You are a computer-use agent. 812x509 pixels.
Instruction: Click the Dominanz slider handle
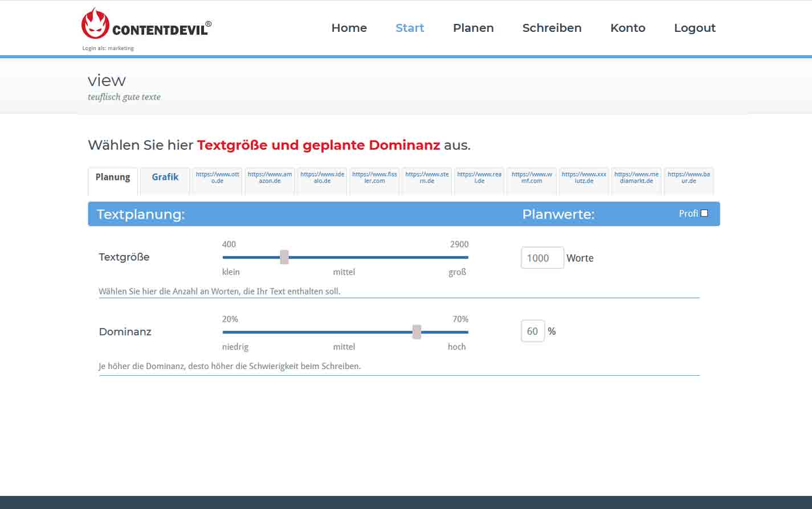(x=417, y=332)
